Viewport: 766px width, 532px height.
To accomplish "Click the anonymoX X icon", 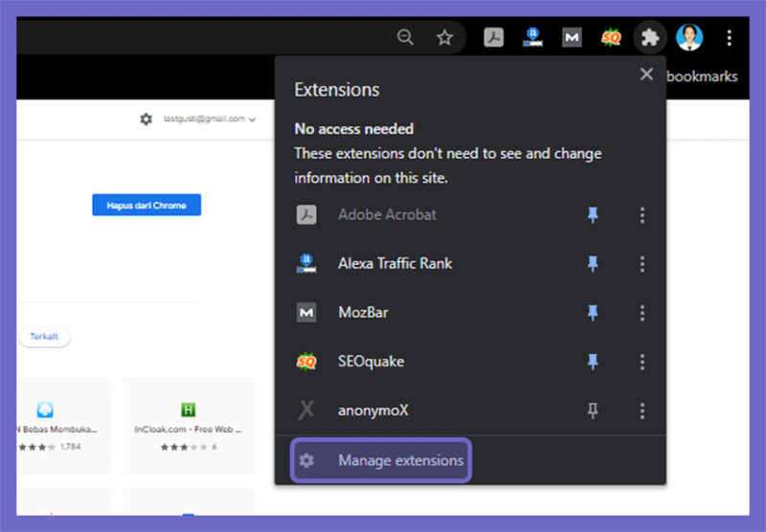I will coord(306,410).
